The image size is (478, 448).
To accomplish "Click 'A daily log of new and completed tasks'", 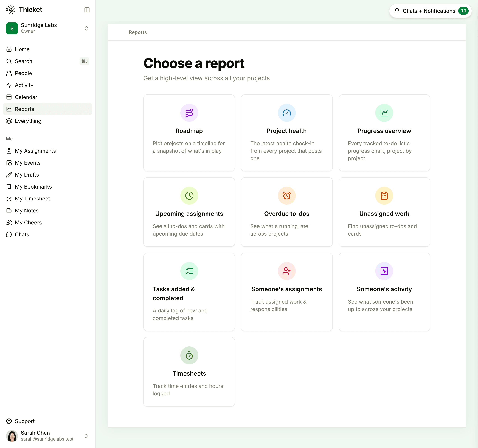I will point(180,314).
